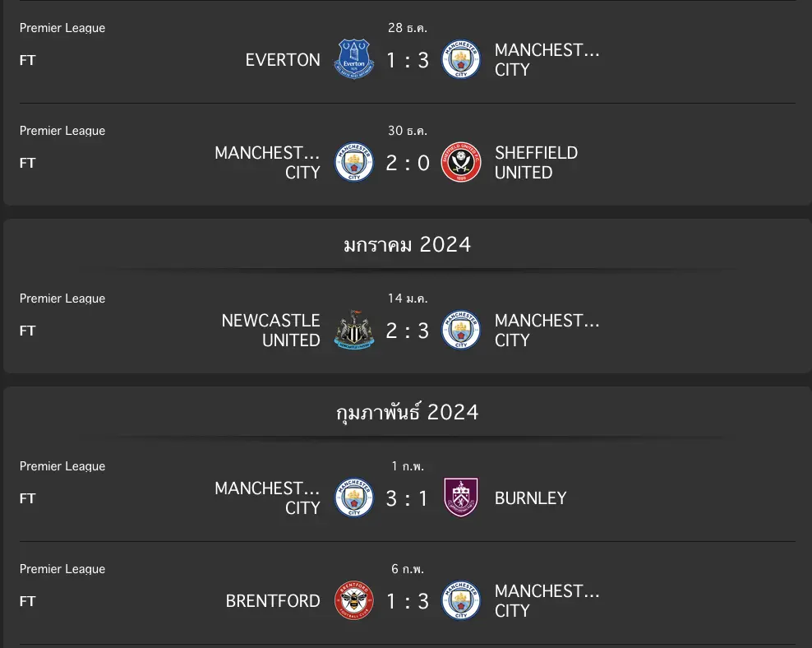This screenshot has width=812, height=648.
Task: Select Manchester City crest in the Sheffield United match
Action: [x=354, y=163]
